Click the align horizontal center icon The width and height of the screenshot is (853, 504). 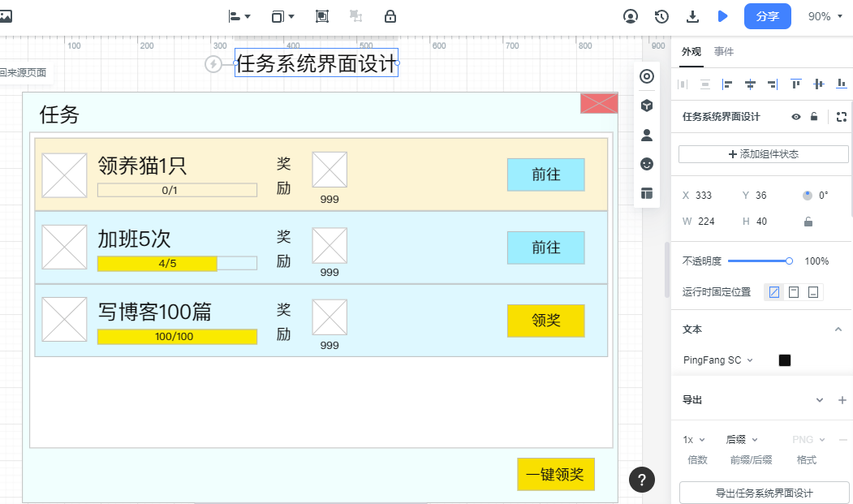[750, 84]
